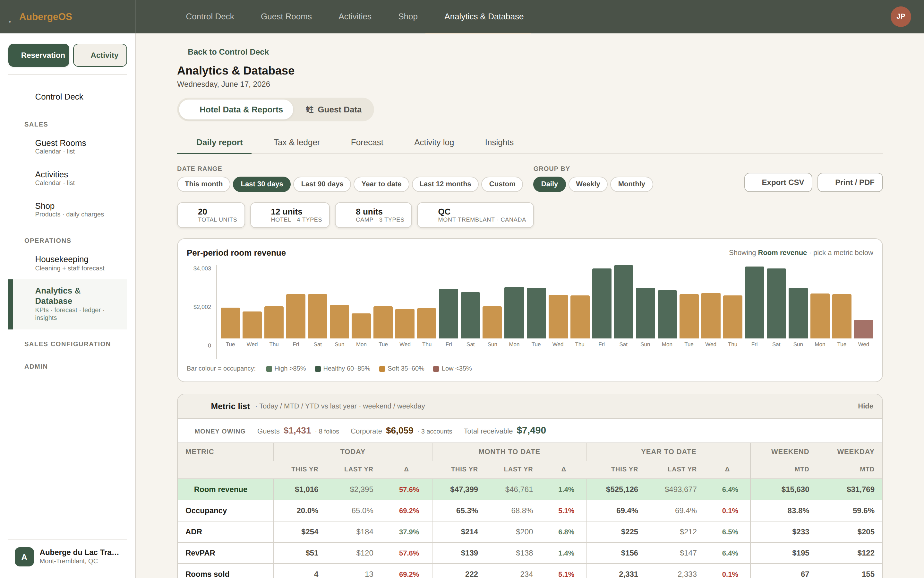The width and height of the screenshot is (924, 578).
Task: Choose the Custom date range
Action: coord(502,184)
